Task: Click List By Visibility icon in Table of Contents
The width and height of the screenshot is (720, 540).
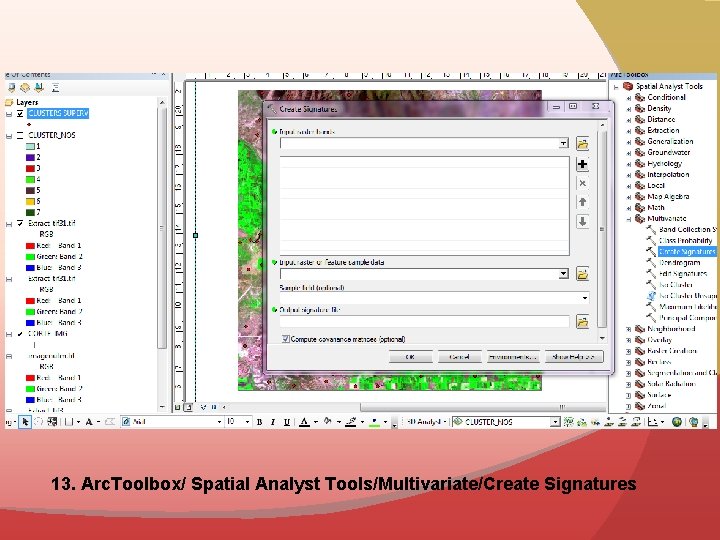Action: 39,87
